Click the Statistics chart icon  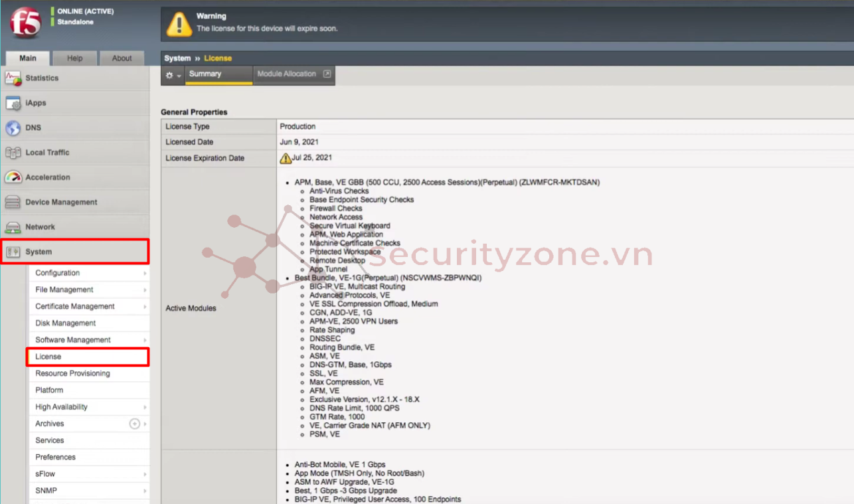pos(13,78)
